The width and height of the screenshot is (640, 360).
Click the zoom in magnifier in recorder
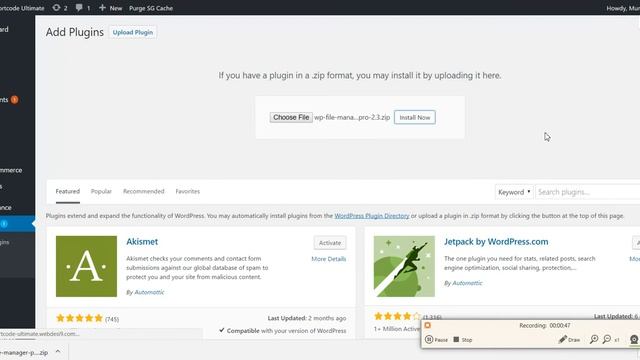click(x=594, y=339)
